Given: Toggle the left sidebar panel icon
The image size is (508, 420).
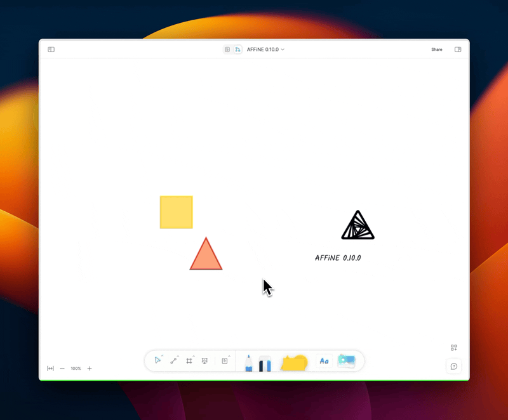Looking at the screenshot, I should click(x=51, y=49).
